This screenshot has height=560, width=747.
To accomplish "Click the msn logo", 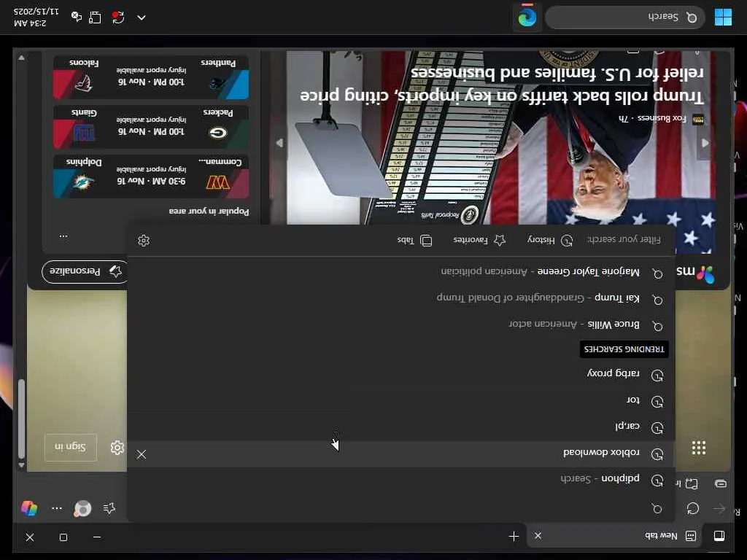I will coord(695,273).
